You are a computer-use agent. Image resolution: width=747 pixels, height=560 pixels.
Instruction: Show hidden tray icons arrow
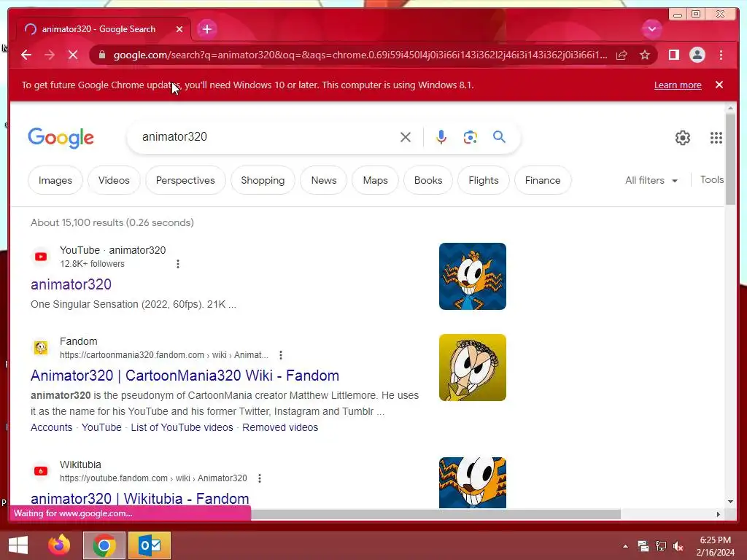[x=625, y=546]
